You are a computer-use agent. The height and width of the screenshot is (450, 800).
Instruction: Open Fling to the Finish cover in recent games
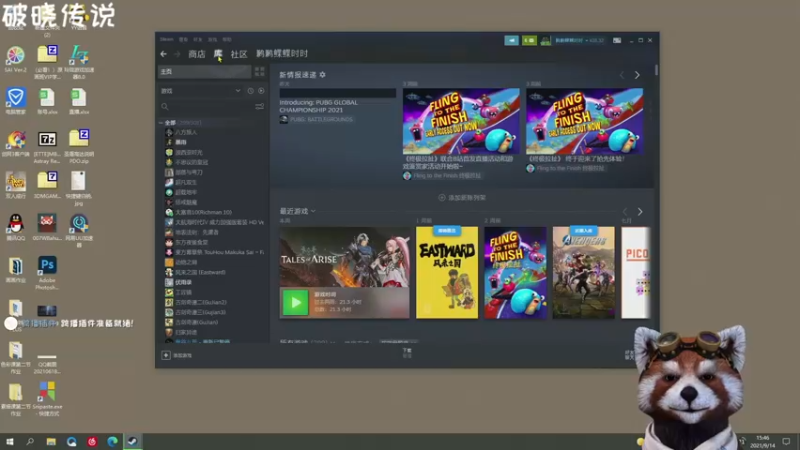pyautogui.click(x=515, y=272)
